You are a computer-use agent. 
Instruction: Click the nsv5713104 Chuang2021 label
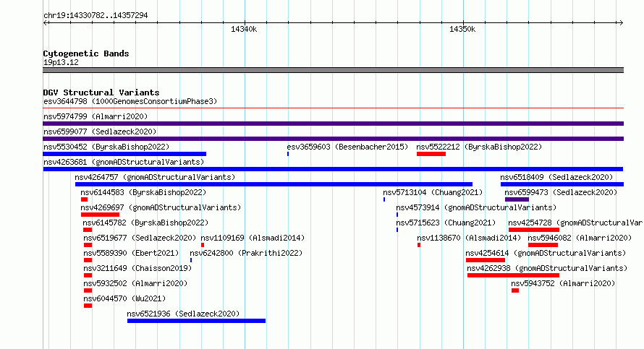point(433,192)
